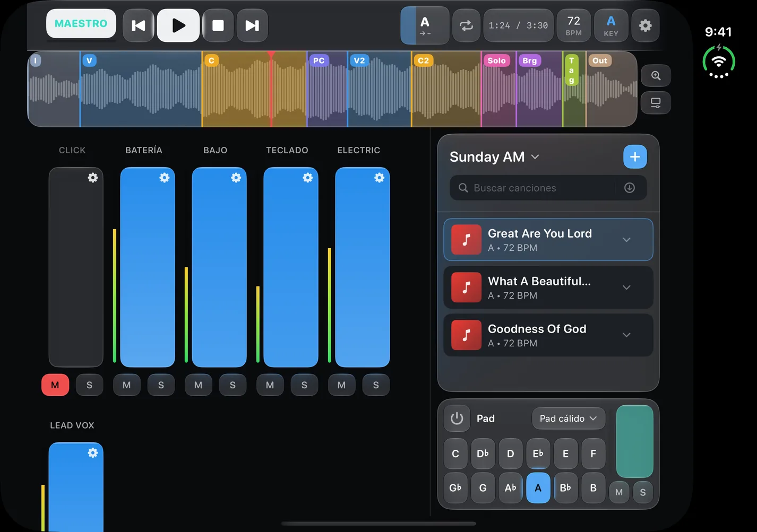Adjust the BATERÍA volume fader
Viewport: 757px width, 532px height.
click(148, 267)
